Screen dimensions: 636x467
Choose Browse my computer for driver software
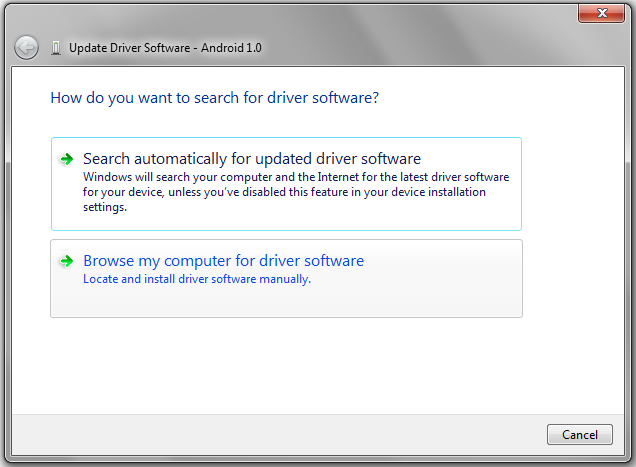point(286,278)
